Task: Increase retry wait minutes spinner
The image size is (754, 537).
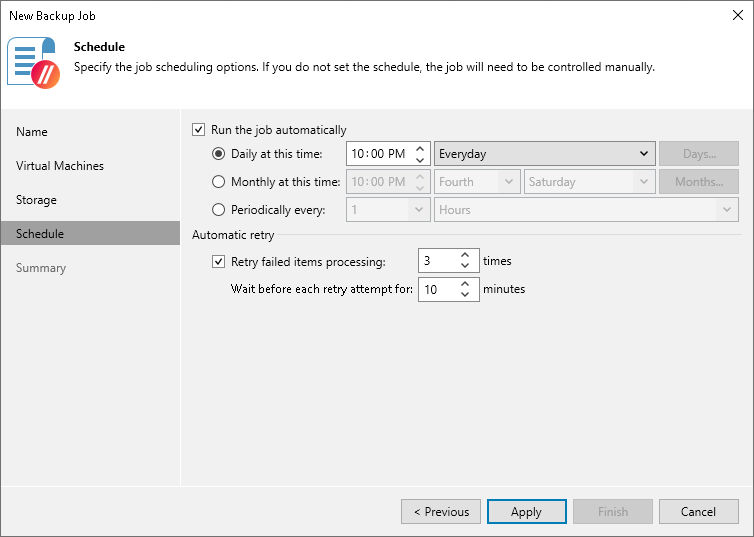Action: tap(465, 283)
